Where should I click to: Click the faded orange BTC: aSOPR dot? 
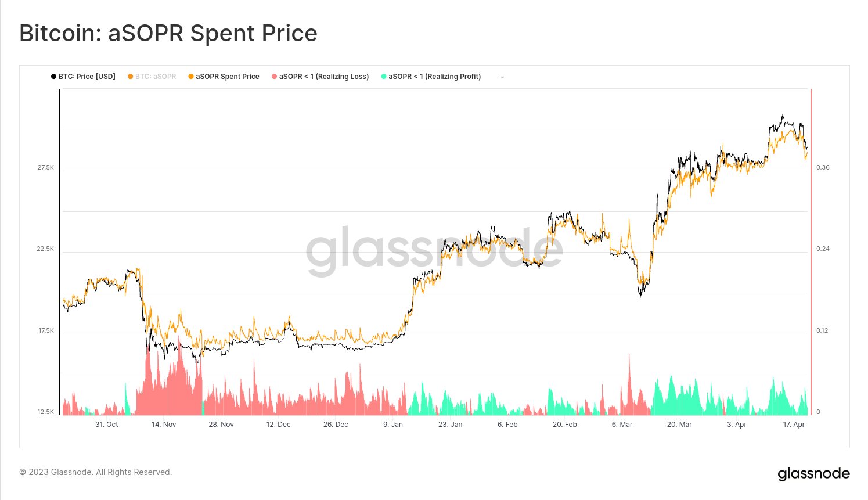pyautogui.click(x=131, y=77)
